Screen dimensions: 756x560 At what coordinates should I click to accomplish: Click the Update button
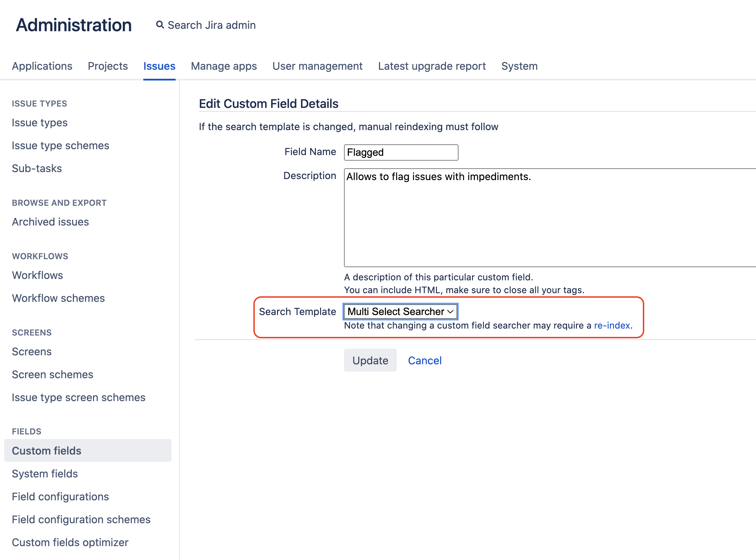tap(370, 360)
